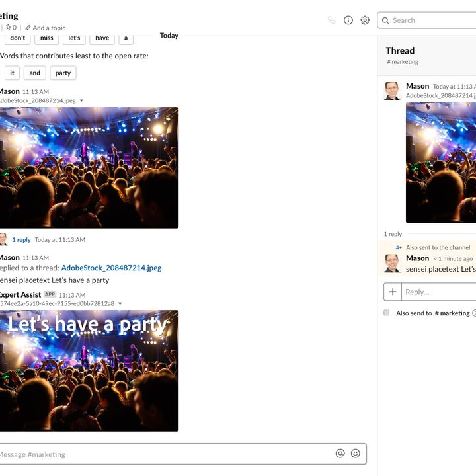The image size is (476, 476).
Task: Click Add a topic
Action: (45, 28)
